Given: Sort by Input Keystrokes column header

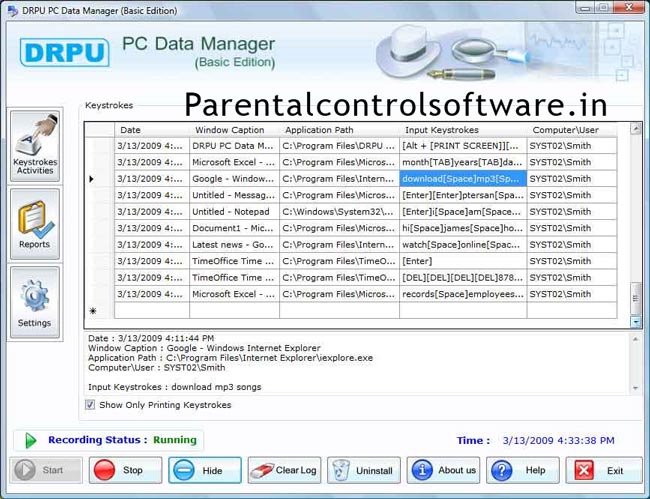Looking at the screenshot, I should tap(463, 130).
